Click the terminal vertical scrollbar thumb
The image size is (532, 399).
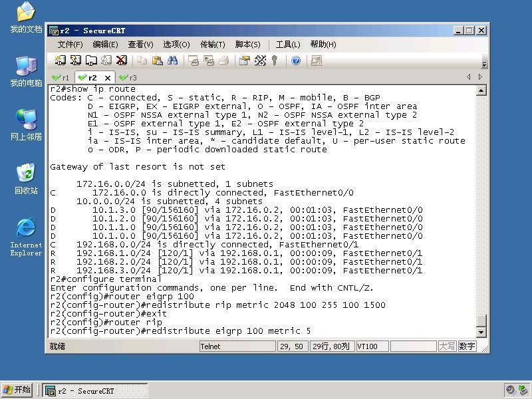481,321
